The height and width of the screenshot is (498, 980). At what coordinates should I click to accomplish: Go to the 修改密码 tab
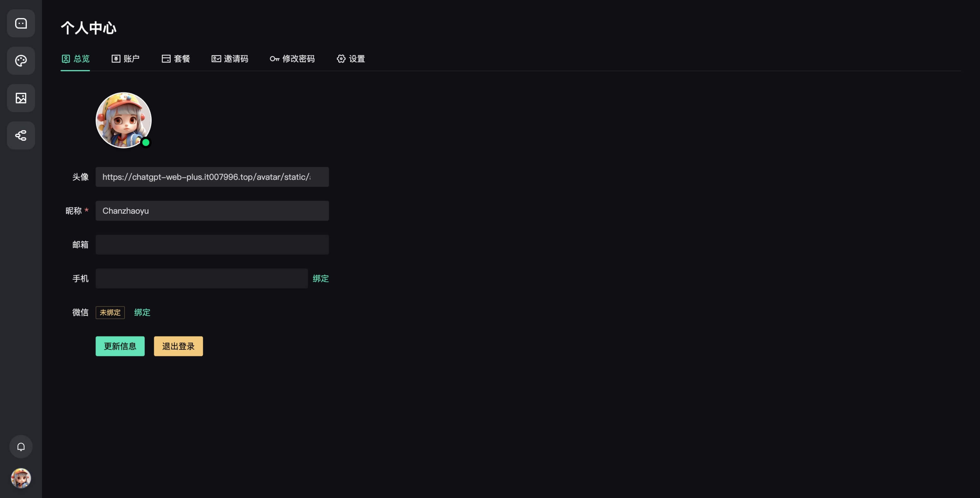point(292,59)
